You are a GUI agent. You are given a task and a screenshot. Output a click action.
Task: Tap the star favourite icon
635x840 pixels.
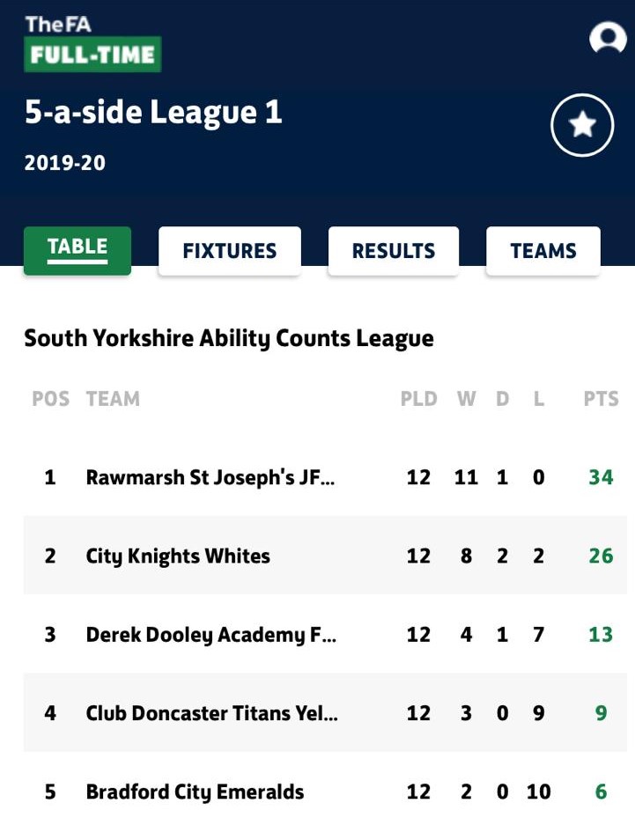click(582, 125)
